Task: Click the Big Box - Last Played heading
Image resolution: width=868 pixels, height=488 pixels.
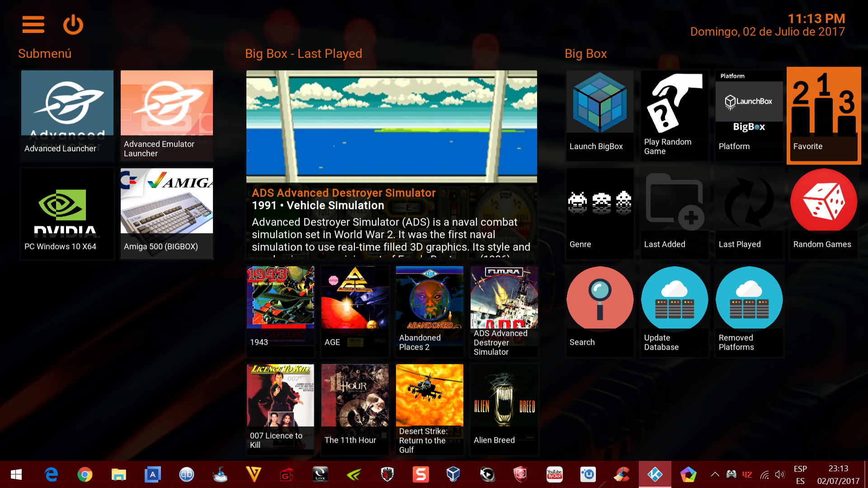Action: (x=303, y=54)
